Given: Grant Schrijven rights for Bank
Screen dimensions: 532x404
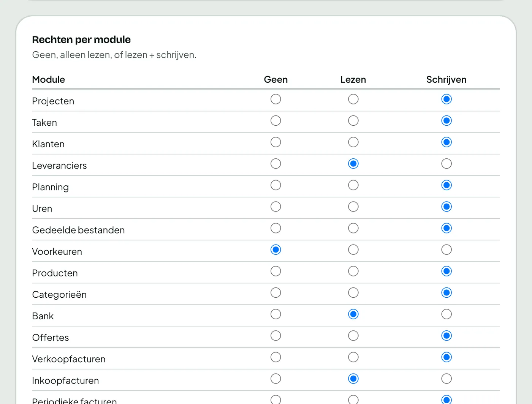Looking at the screenshot, I should [x=446, y=314].
